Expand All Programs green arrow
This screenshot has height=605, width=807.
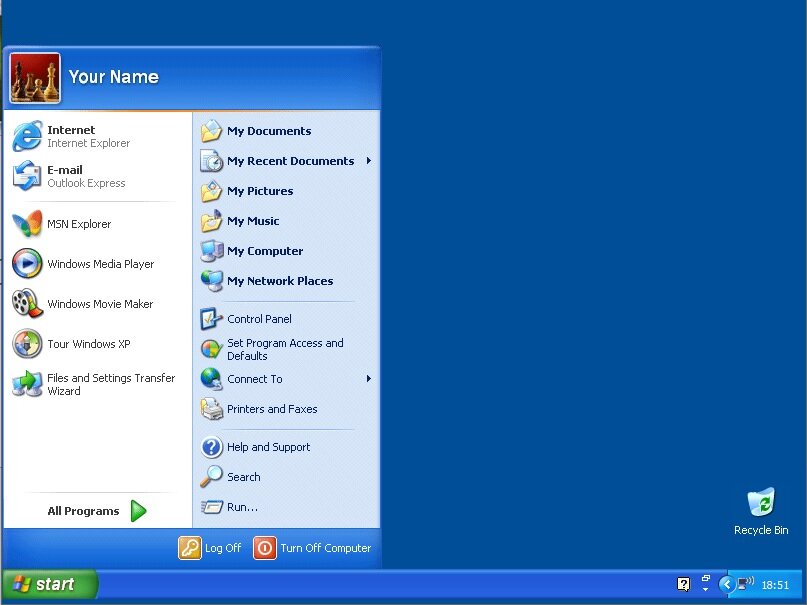coord(139,511)
